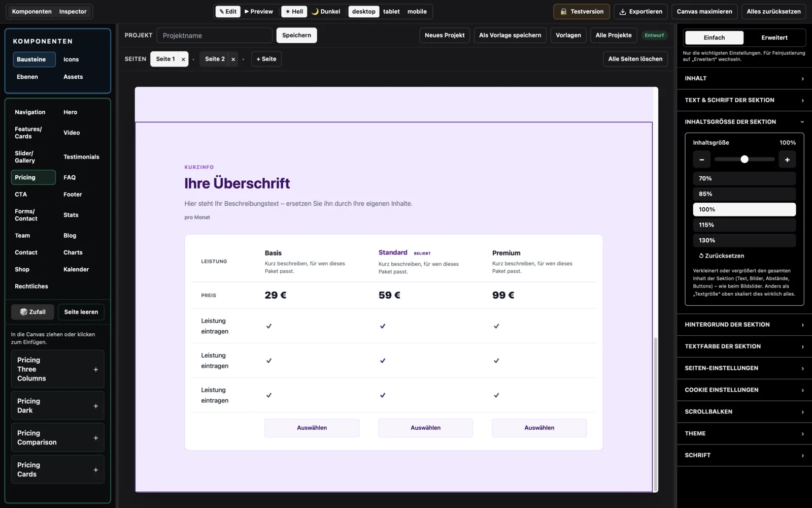Click the Zufall dice button
The height and width of the screenshot is (508, 812).
point(32,312)
